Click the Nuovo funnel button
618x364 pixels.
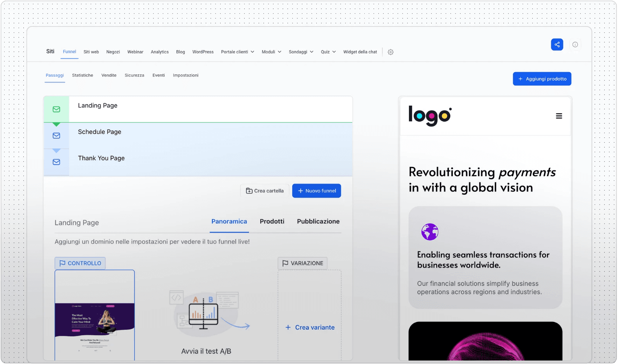tap(316, 191)
